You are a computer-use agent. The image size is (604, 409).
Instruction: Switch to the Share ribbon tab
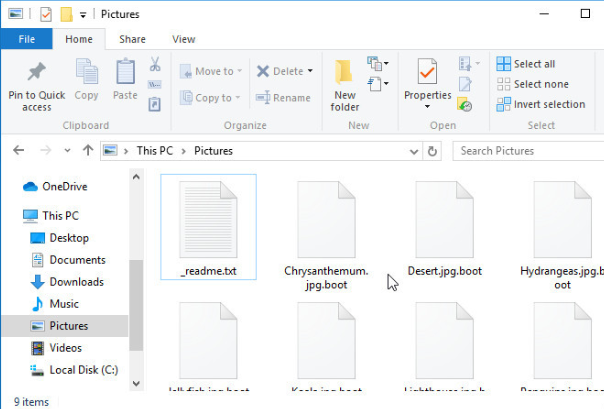tap(132, 39)
